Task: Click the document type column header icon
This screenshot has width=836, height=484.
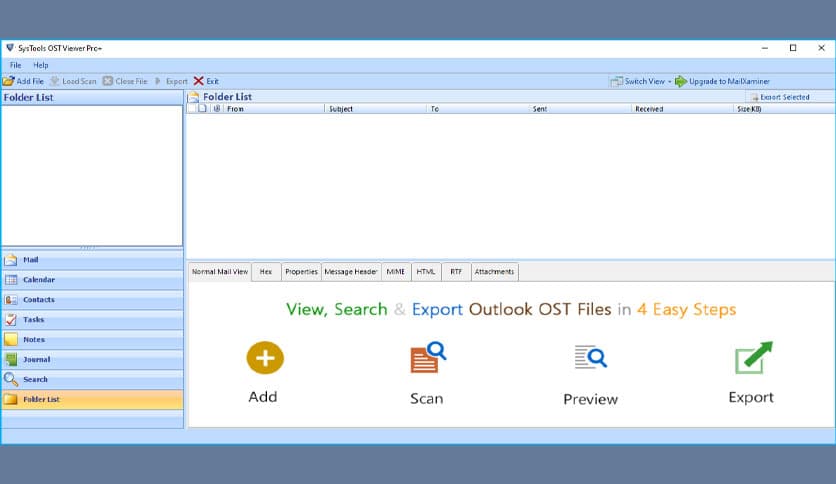Action: pos(203,109)
